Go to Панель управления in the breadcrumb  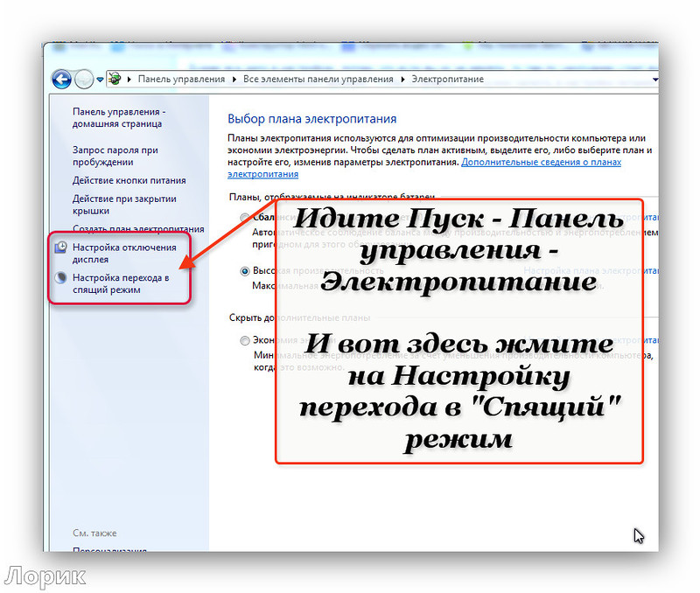coord(180,79)
